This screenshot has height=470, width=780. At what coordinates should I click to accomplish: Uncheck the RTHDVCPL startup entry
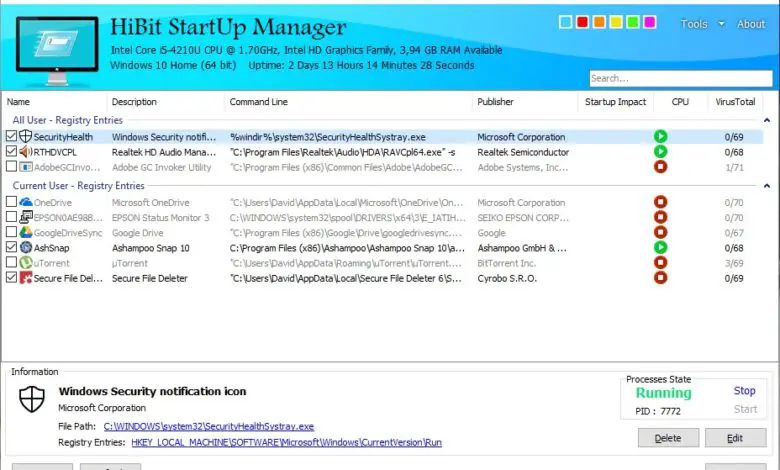click(11, 152)
